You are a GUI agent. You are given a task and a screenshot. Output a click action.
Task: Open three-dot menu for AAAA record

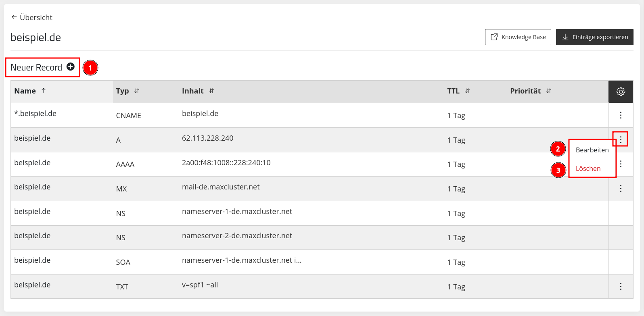point(621,164)
